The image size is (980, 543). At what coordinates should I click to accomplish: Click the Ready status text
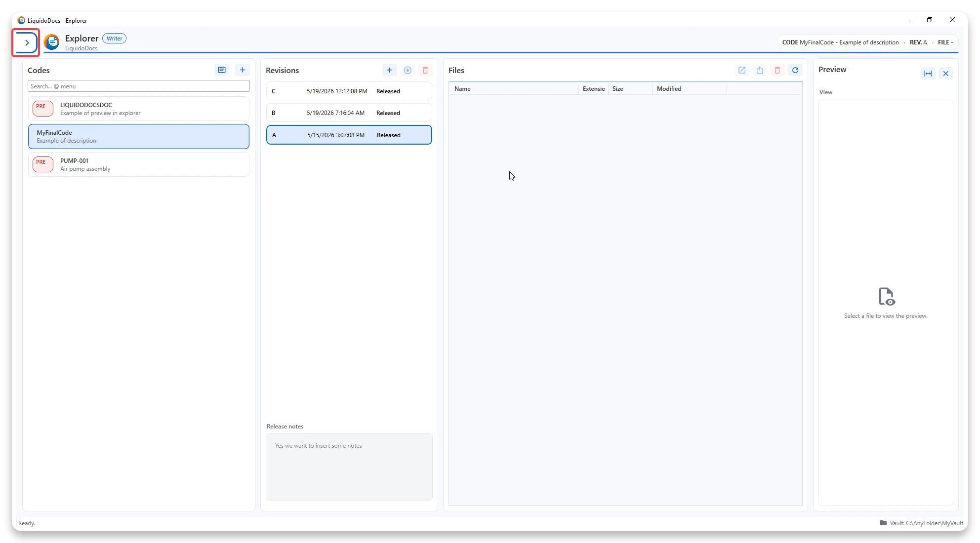(x=27, y=523)
